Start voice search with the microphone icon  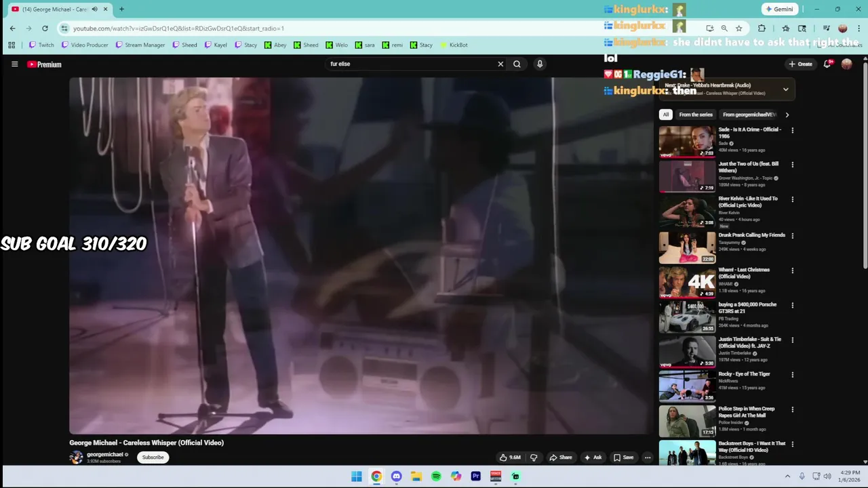pyautogui.click(x=540, y=64)
